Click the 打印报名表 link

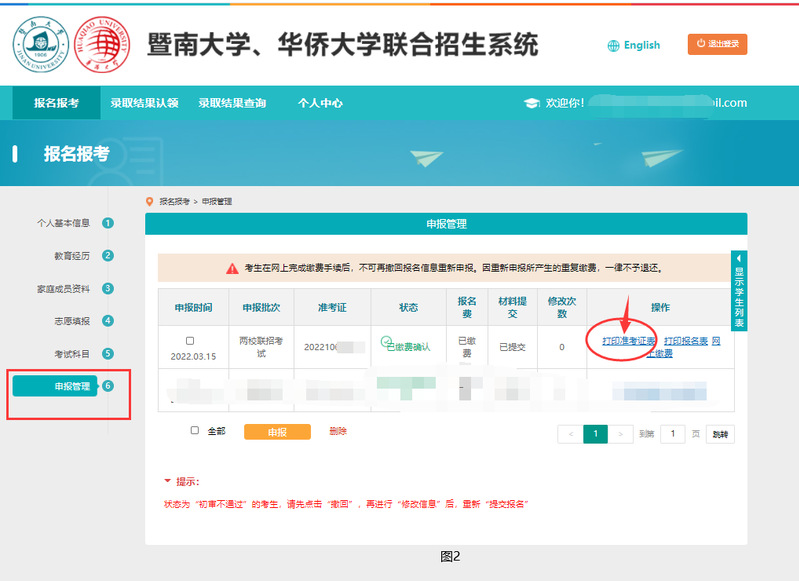click(x=686, y=341)
